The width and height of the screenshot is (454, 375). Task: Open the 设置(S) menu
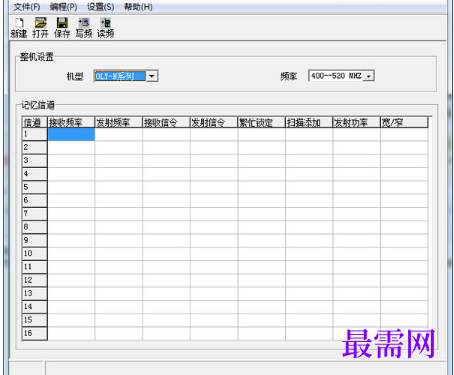pyautogui.click(x=100, y=7)
